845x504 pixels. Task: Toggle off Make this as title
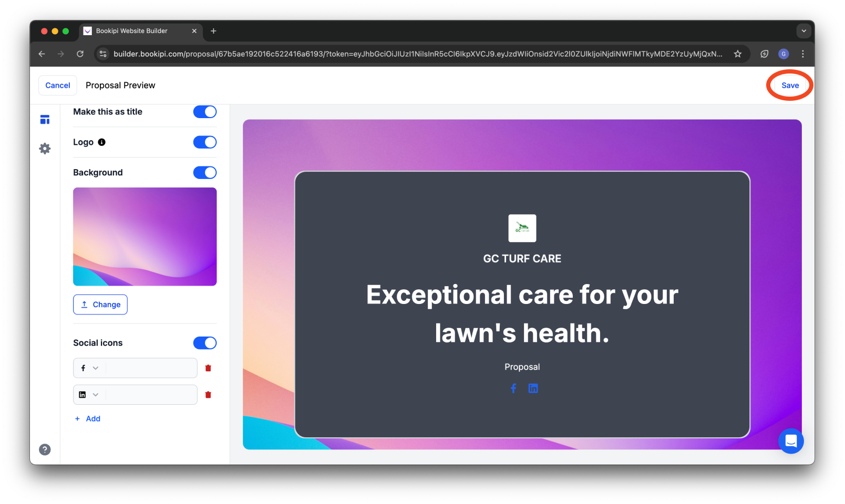[205, 112]
